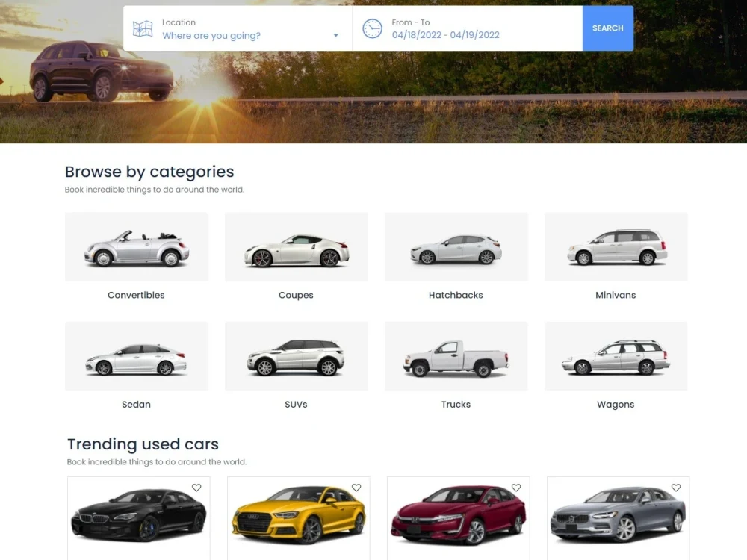747x560 pixels.
Task: Favorite the yellow Audi with heart icon
Action: click(x=356, y=488)
